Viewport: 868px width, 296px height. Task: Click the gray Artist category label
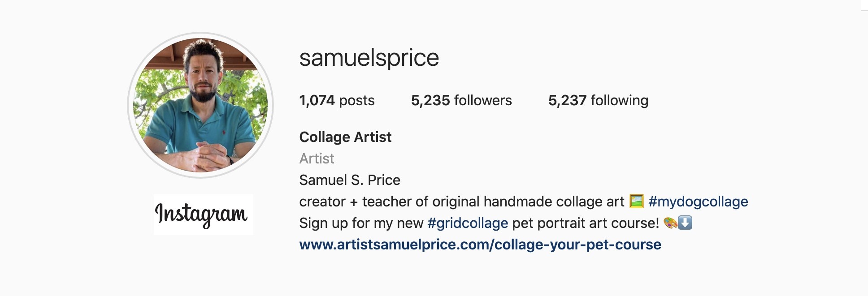pos(317,159)
